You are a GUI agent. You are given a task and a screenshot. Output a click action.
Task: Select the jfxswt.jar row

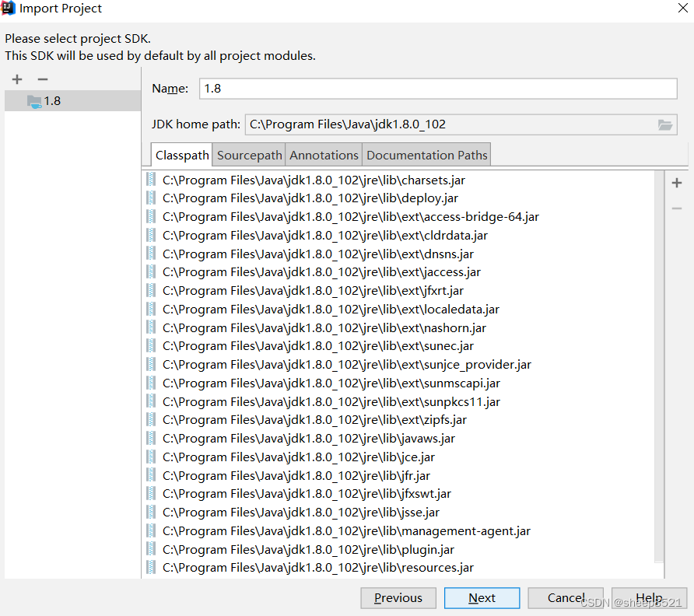click(x=398, y=494)
